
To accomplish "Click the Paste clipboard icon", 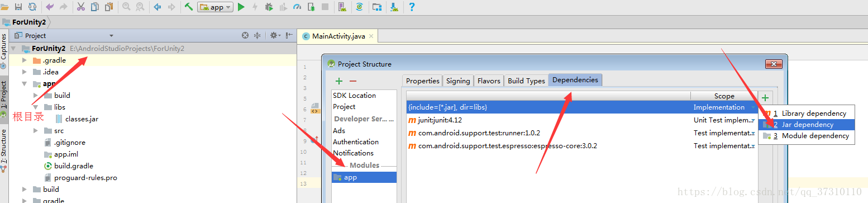I will [x=108, y=7].
